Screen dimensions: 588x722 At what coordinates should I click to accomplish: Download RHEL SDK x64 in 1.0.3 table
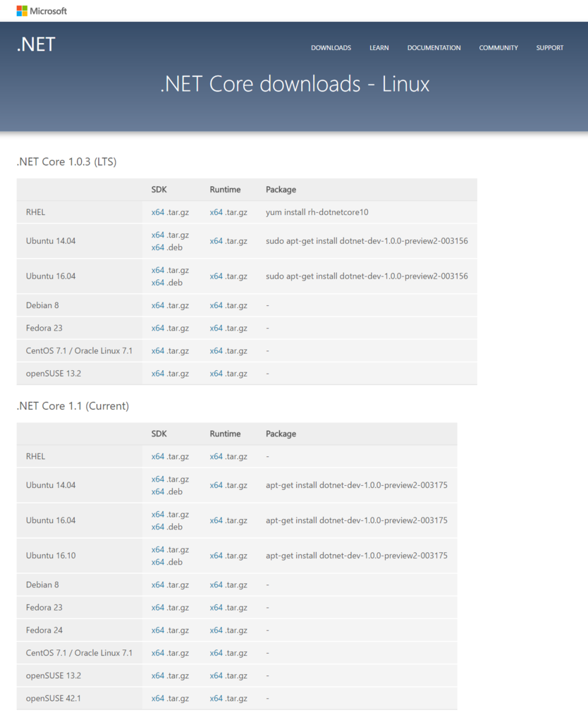pyautogui.click(x=158, y=212)
